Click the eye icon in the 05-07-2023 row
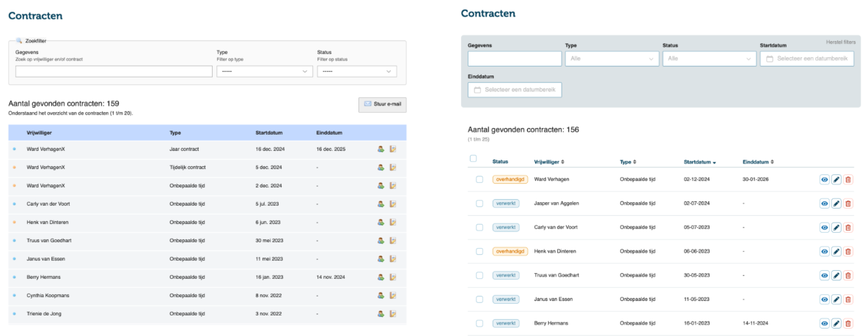This screenshot has width=868, height=336. tap(824, 227)
